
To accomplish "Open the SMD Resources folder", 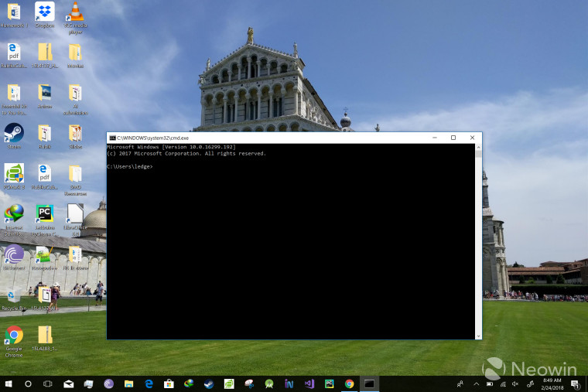I will coord(75,180).
